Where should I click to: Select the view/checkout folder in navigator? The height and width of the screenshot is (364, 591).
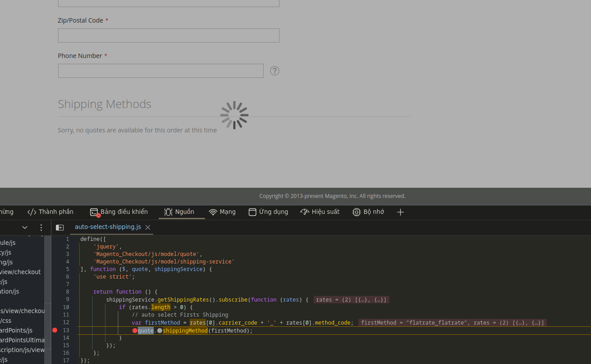coord(20,272)
